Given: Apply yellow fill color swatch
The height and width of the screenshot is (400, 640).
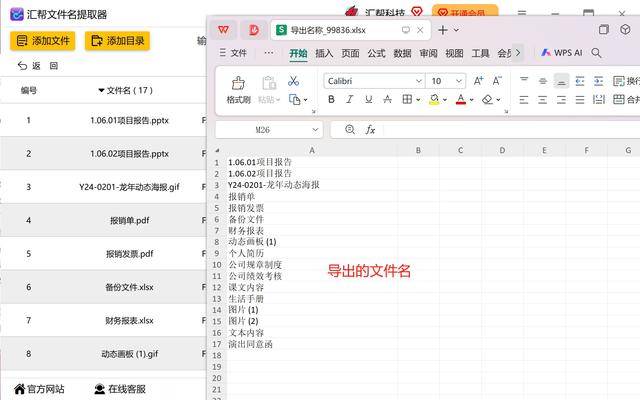Looking at the screenshot, I should pyautogui.click(x=434, y=99).
